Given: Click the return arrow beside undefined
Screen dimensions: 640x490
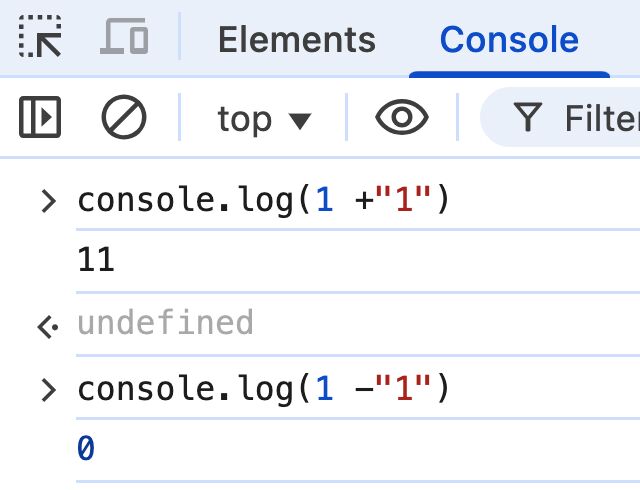Looking at the screenshot, I should click(x=47, y=325).
